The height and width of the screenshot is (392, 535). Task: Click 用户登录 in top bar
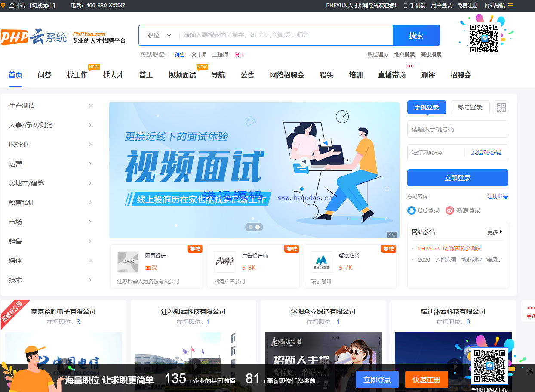coord(441,6)
